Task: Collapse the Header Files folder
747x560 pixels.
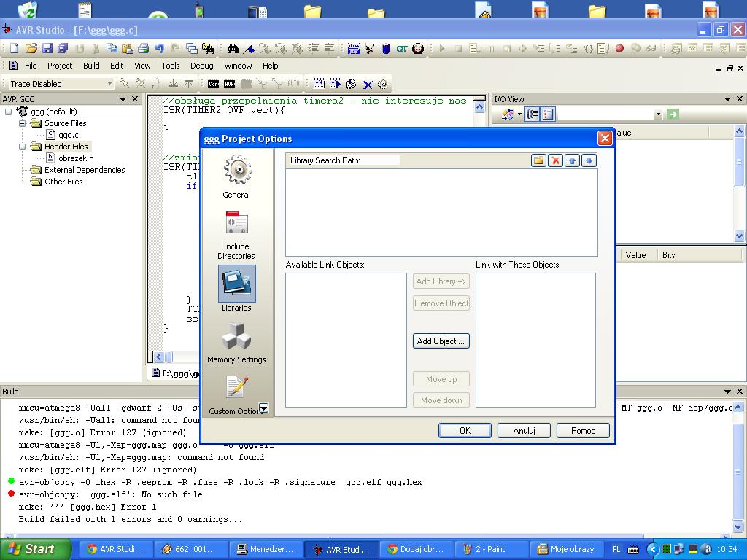Action: point(23,147)
